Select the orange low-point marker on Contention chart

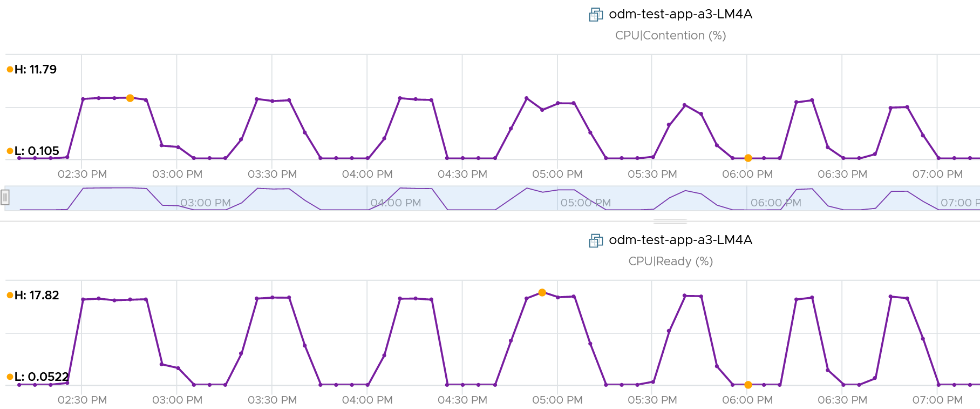pyautogui.click(x=748, y=158)
